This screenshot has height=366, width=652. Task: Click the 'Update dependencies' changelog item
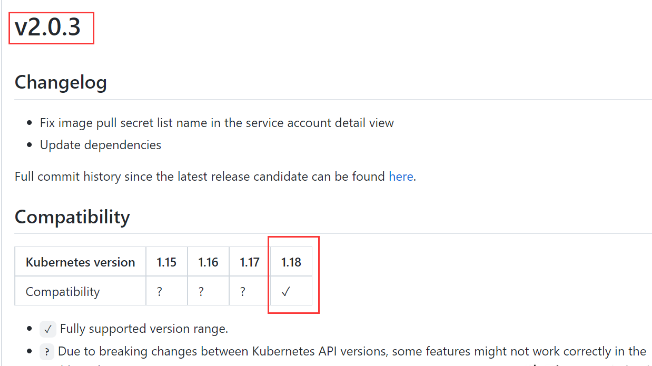coord(101,145)
